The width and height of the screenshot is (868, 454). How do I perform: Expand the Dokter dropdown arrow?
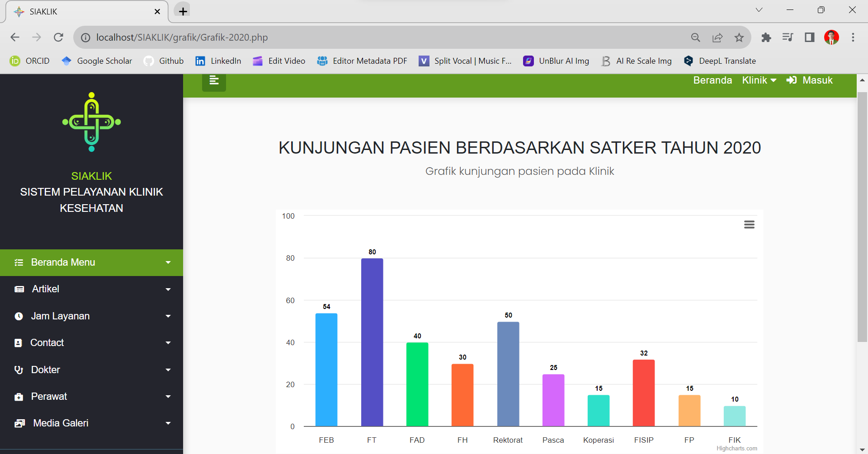pyautogui.click(x=168, y=370)
